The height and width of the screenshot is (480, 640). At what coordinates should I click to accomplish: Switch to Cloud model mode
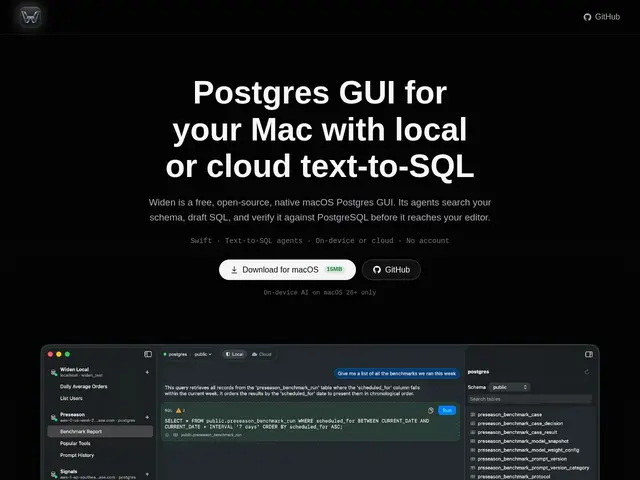(262, 354)
